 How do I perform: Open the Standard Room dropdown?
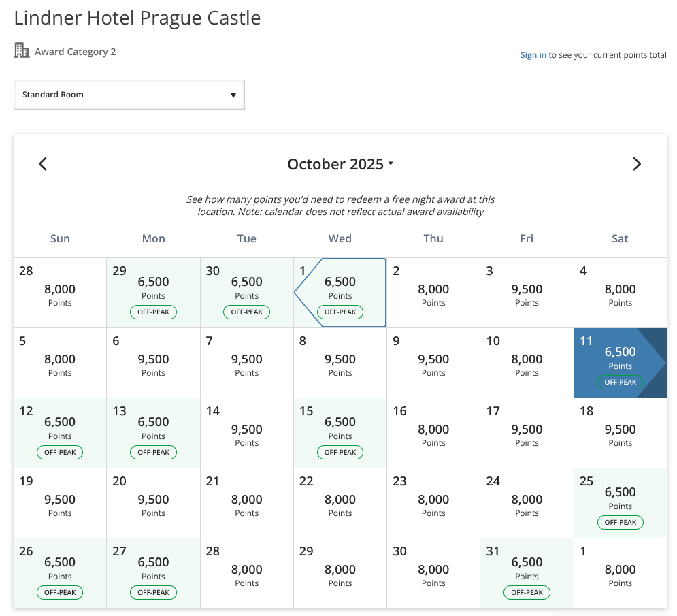pyautogui.click(x=129, y=95)
